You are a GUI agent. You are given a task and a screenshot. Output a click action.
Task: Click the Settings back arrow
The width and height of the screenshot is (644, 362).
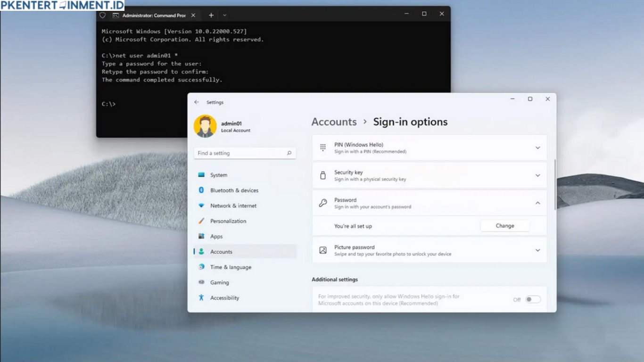pos(197,102)
